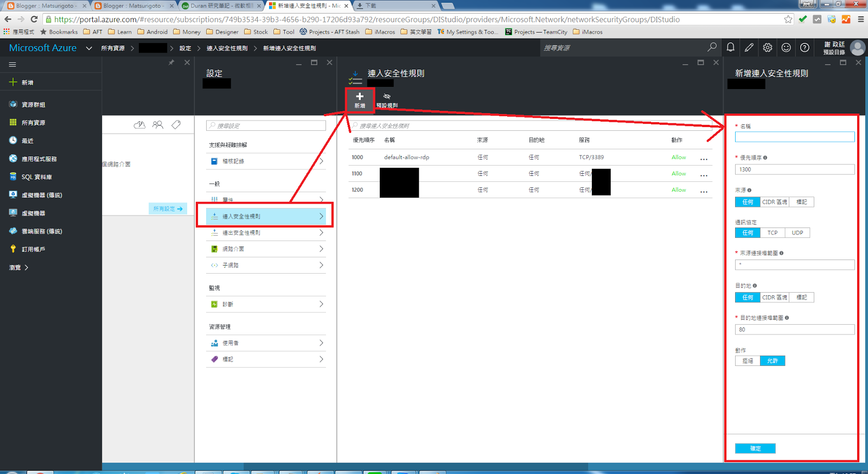Viewport: 868px width, 474px height.
Task: Click the 新增 plus button in the inbound rules blade
Action: 360,100
